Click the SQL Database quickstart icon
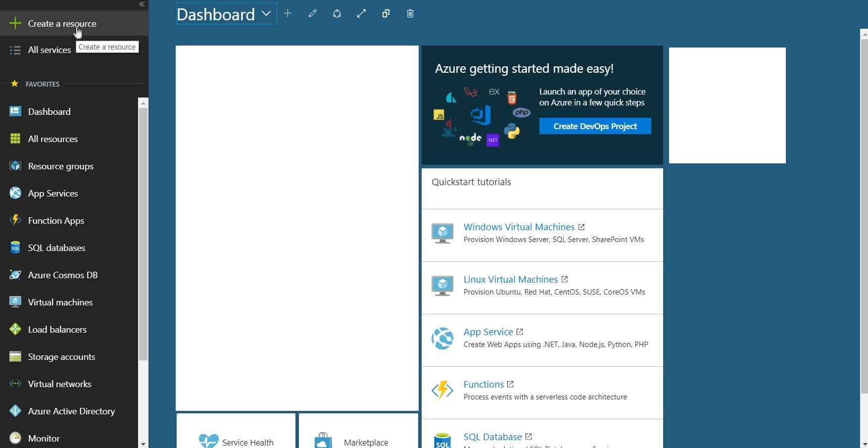This screenshot has height=448, width=868. pos(442,441)
